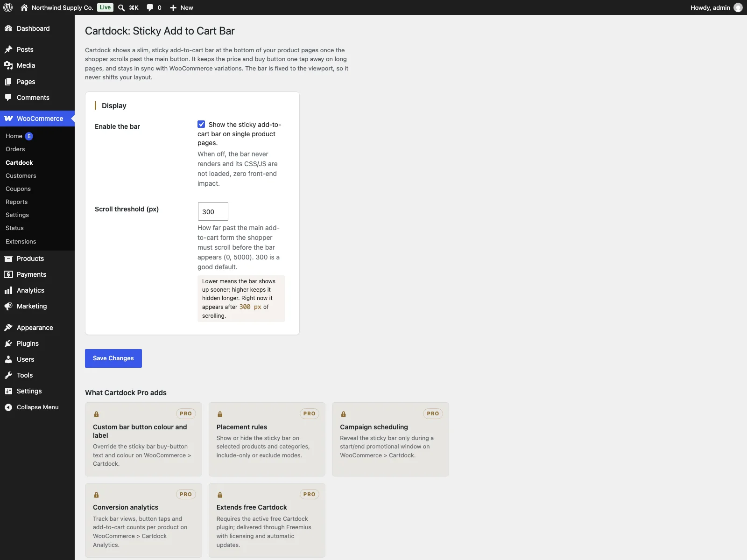
Task: Click lock icon on Campaign scheduling card
Action: click(343, 414)
